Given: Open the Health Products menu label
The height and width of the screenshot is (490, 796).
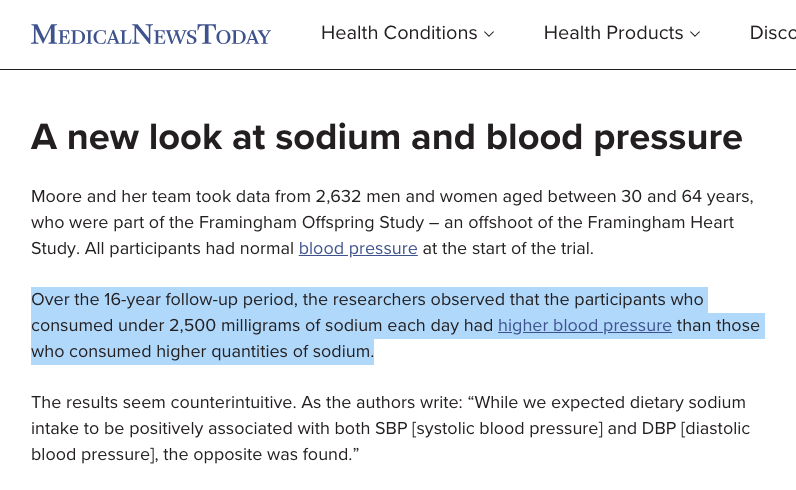Looking at the screenshot, I should [x=613, y=33].
